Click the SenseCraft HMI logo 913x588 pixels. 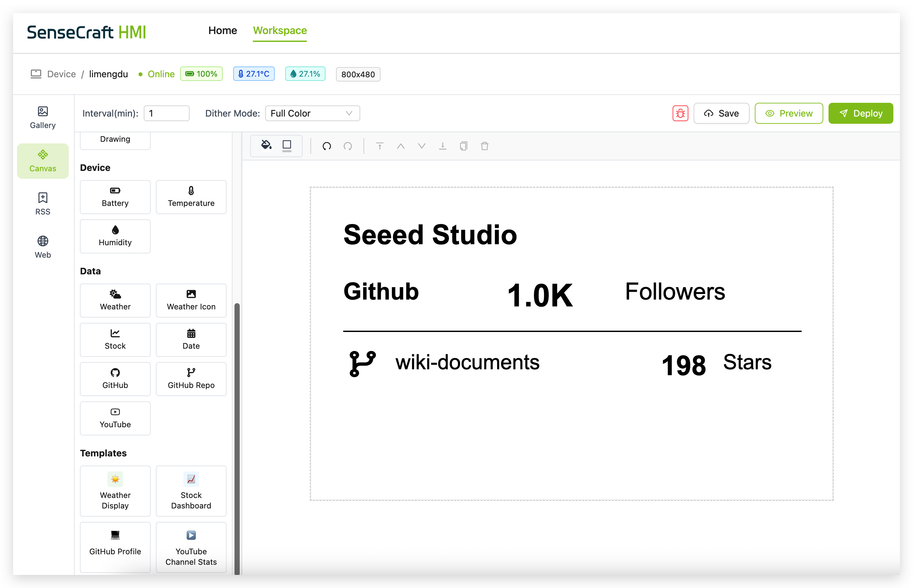[x=86, y=32]
